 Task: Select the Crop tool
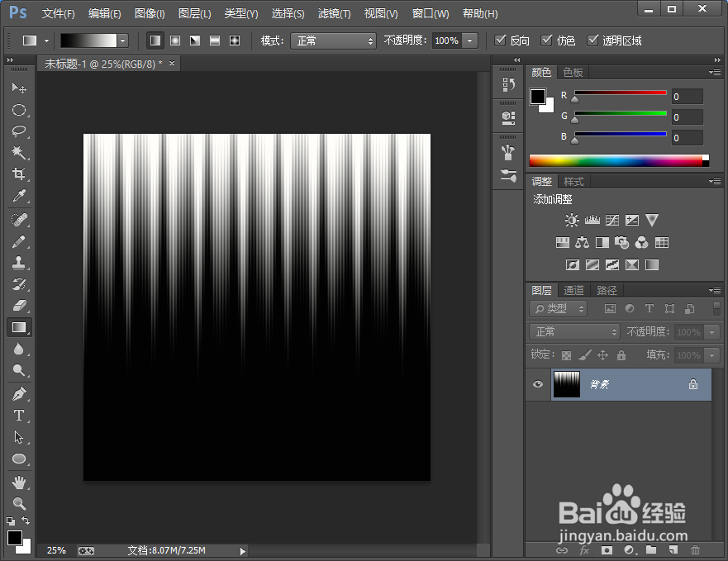(x=19, y=174)
